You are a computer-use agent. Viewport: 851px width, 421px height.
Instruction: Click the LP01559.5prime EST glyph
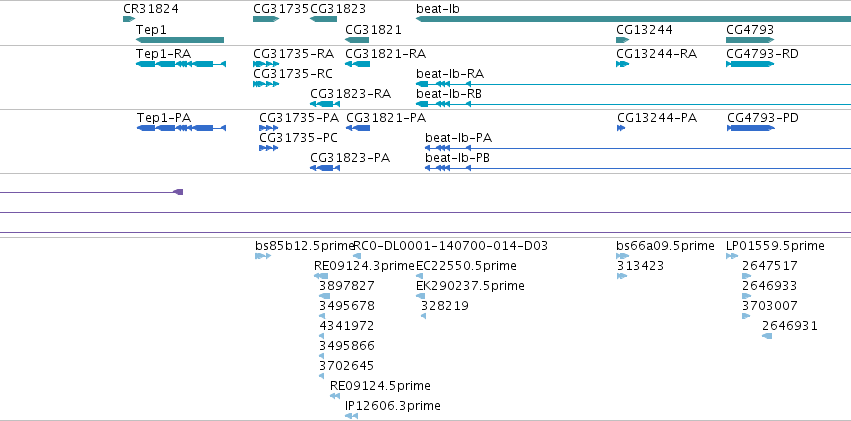pos(732,256)
